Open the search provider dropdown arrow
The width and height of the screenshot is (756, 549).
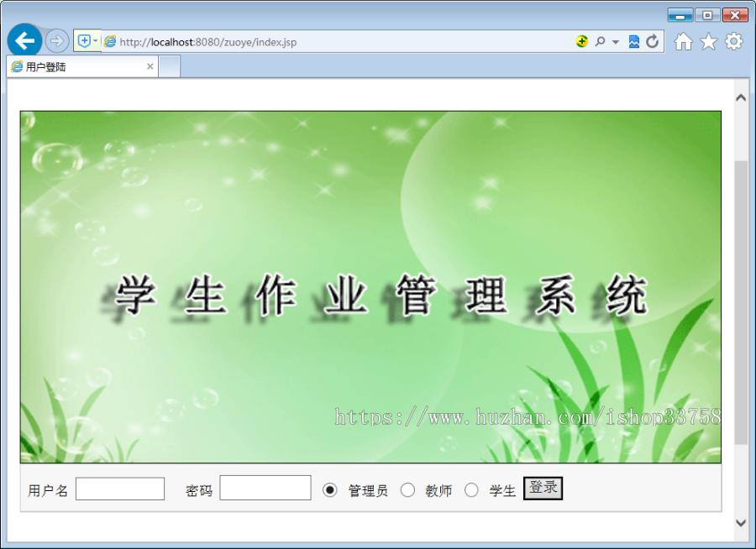tap(615, 41)
